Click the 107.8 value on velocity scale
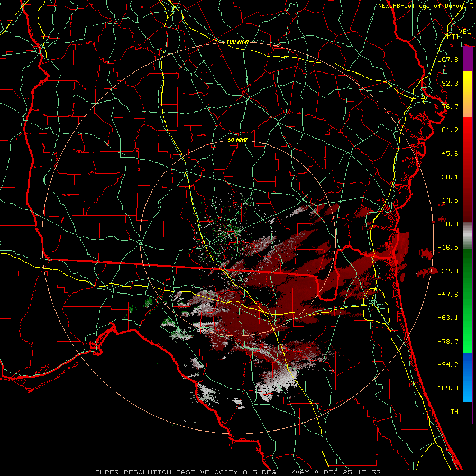The image size is (476, 476). point(448,59)
